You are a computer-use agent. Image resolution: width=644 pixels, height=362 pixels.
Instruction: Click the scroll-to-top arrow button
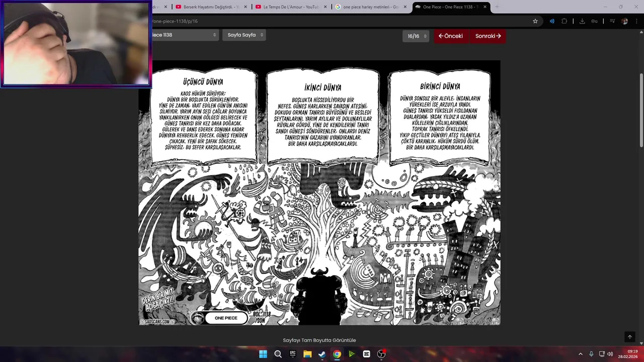point(629,337)
